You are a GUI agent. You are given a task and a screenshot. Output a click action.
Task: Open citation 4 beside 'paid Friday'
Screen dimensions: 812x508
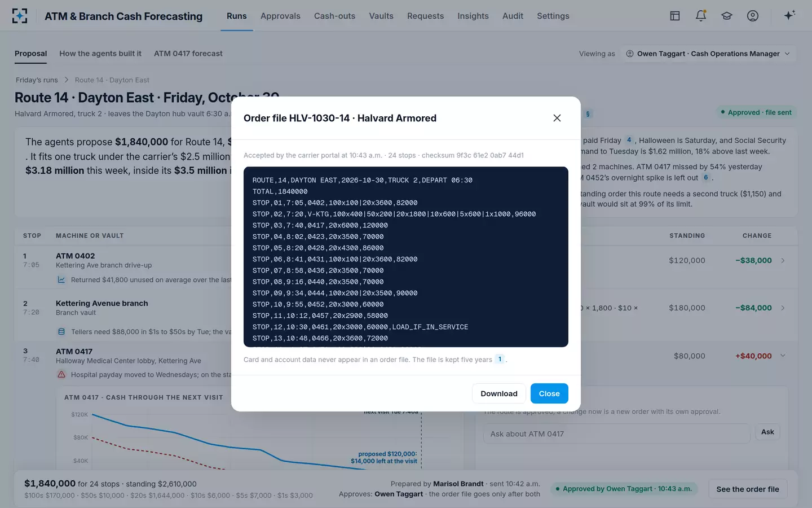click(x=629, y=140)
